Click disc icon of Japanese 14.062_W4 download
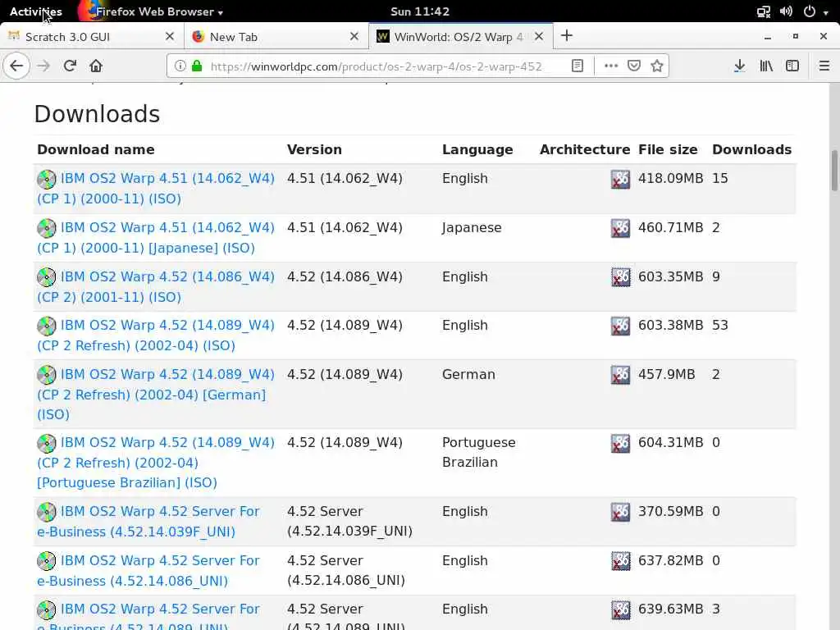This screenshot has height=630, width=840. [47, 228]
